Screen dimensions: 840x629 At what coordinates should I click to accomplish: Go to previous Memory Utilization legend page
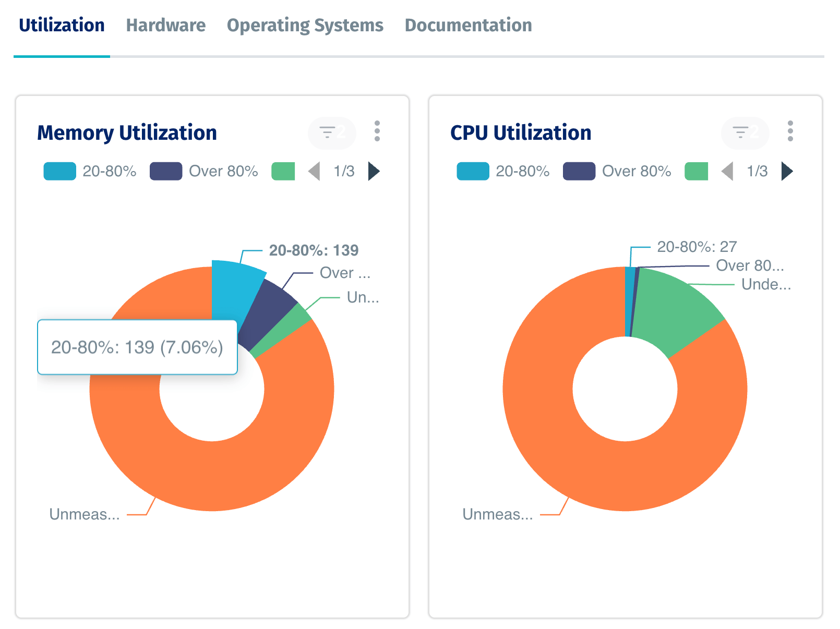point(314,171)
